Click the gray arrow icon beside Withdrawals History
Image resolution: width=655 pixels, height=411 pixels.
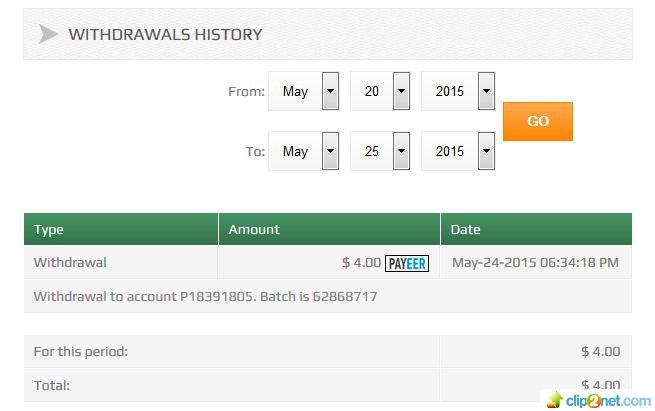click(48, 35)
